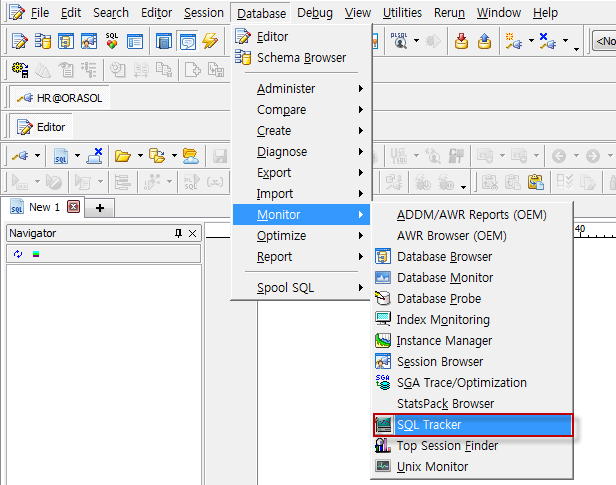Image resolution: width=616 pixels, height=485 pixels.
Task: Select AWR Browser (OEM) entry
Action: (x=451, y=236)
